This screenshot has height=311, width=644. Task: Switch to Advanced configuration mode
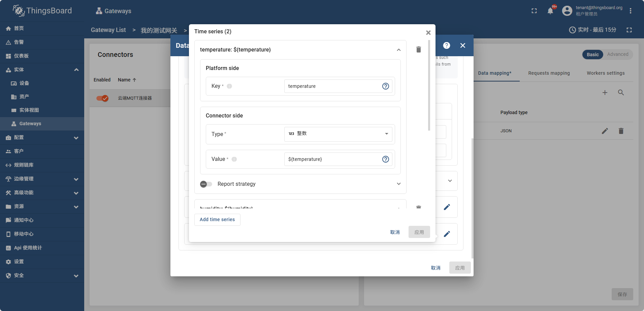[617, 55]
